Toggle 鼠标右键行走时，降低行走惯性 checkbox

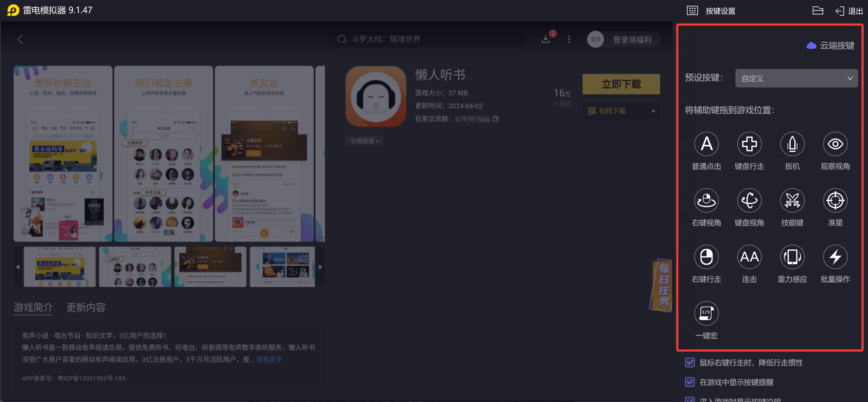tap(690, 363)
